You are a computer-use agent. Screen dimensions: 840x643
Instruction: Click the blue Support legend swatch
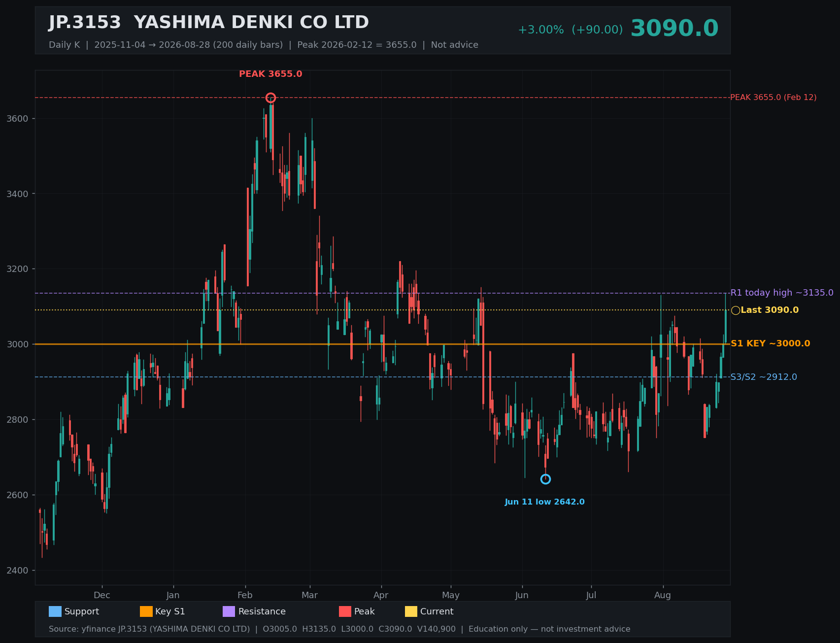(55, 611)
